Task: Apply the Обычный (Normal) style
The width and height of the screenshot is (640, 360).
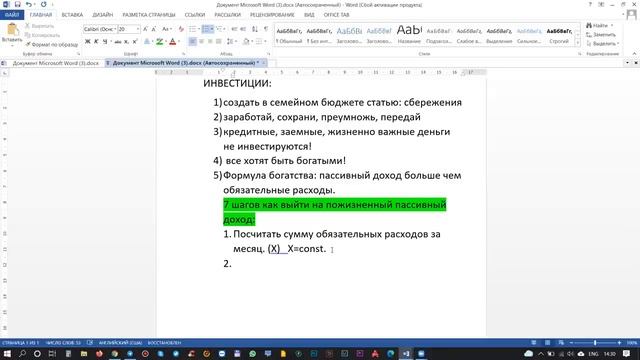Action: (289, 35)
